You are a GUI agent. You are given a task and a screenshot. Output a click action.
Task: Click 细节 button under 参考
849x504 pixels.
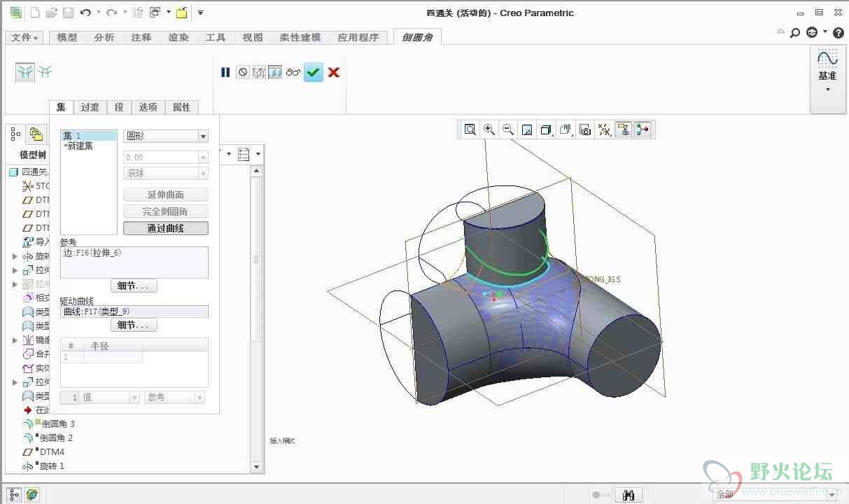coord(134,286)
